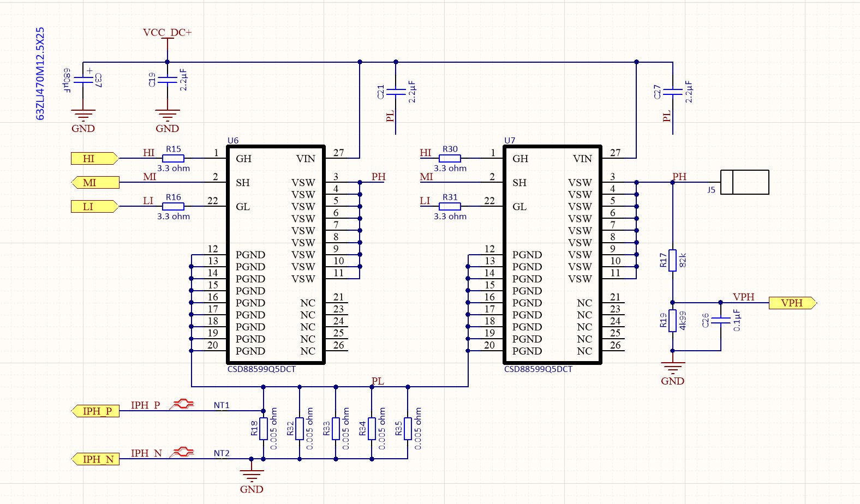Viewport: 860px width, 504px height.
Task: Select the yellow HI input port
Action: coord(94,159)
